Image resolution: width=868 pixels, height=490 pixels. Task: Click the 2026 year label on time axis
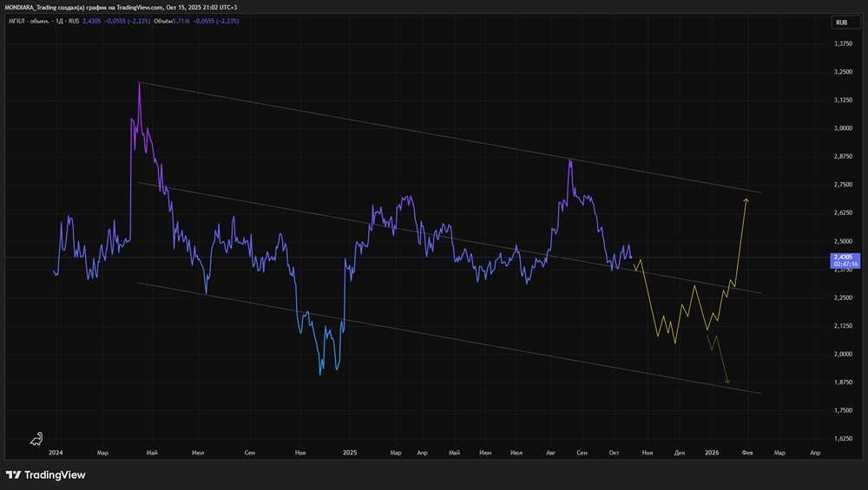pyautogui.click(x=712, y=453)
